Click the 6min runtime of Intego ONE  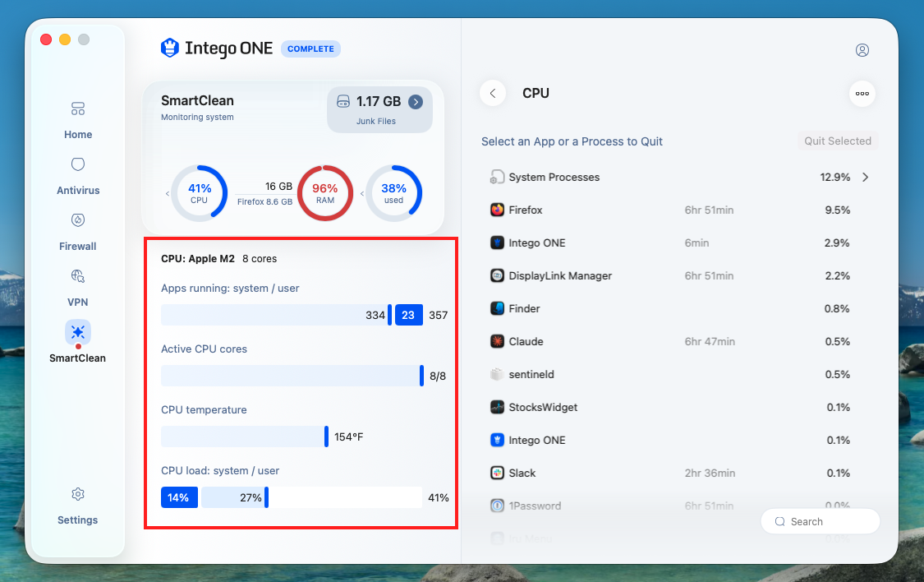[696, 243]
